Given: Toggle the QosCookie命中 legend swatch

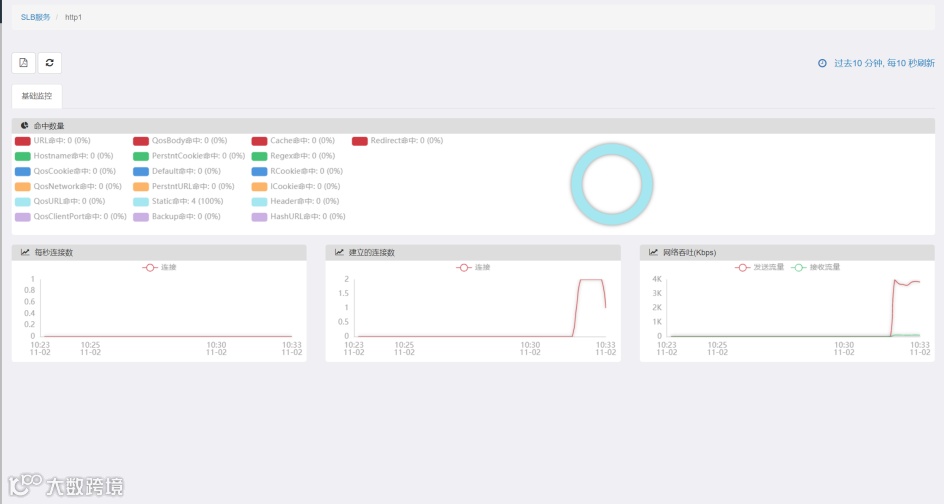Looking at the screenshot, I should 23,171.
